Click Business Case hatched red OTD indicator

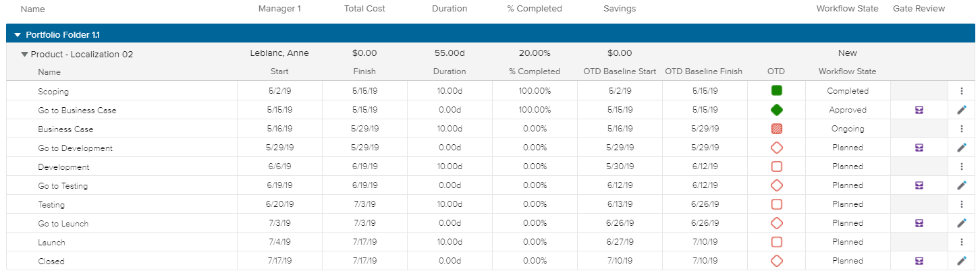776,129
